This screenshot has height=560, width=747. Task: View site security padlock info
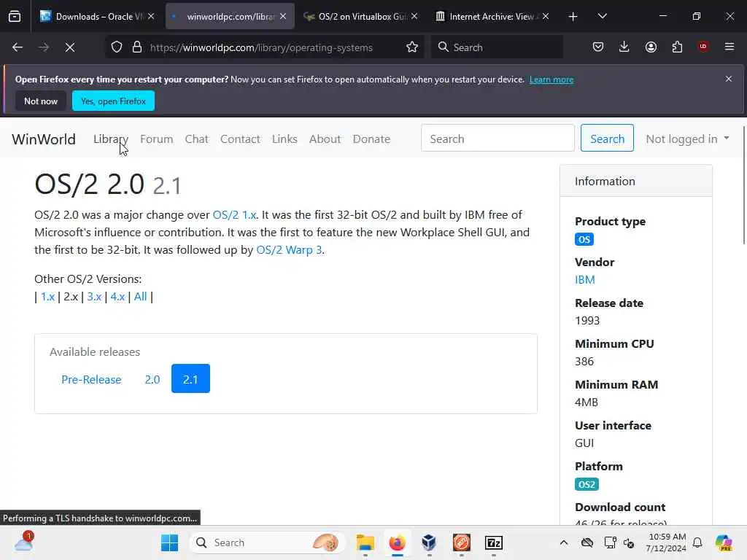point(137,47)
